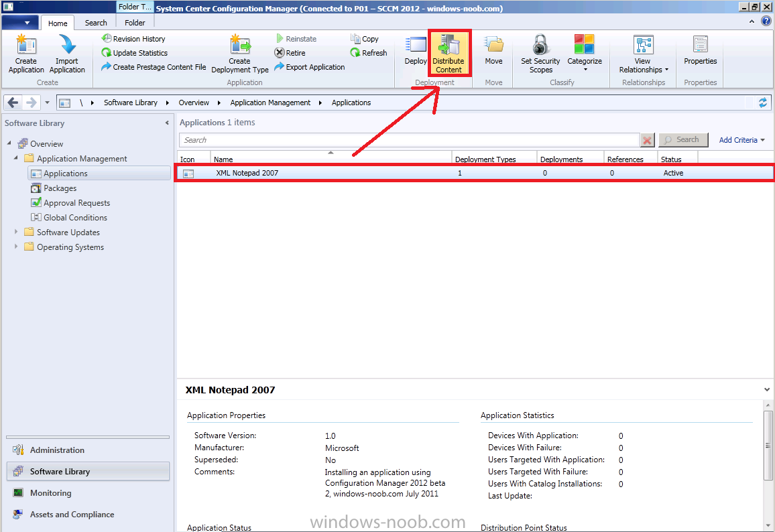Clear the search with the red X
Viewport: 775px width, 532px height.
648,140
